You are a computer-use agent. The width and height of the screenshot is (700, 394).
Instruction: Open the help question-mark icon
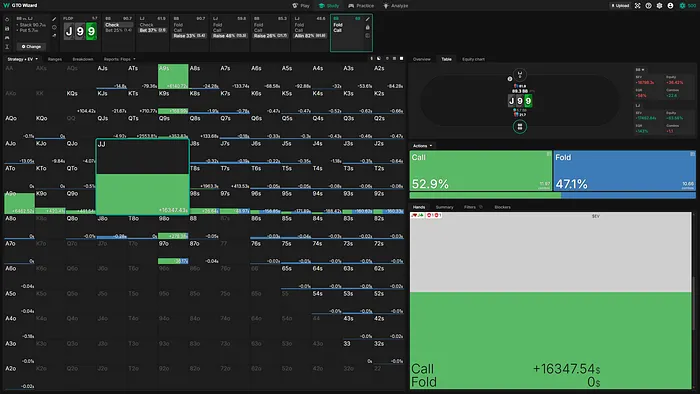click(x=648, y=6)
